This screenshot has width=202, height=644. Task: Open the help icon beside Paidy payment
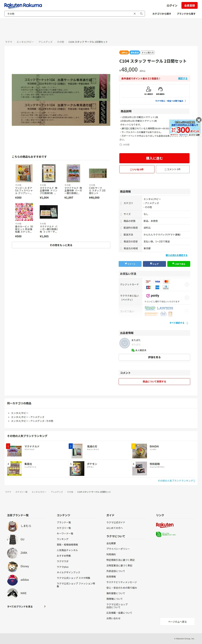(x=187, y=298)
